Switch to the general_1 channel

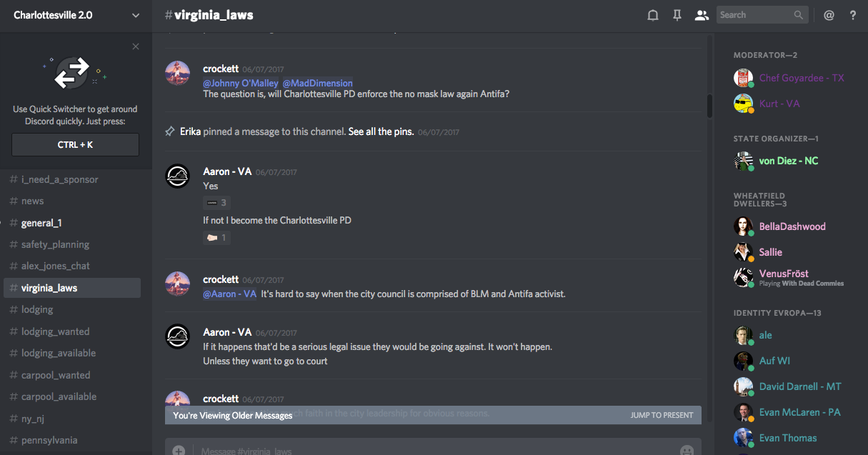(41, 223)
